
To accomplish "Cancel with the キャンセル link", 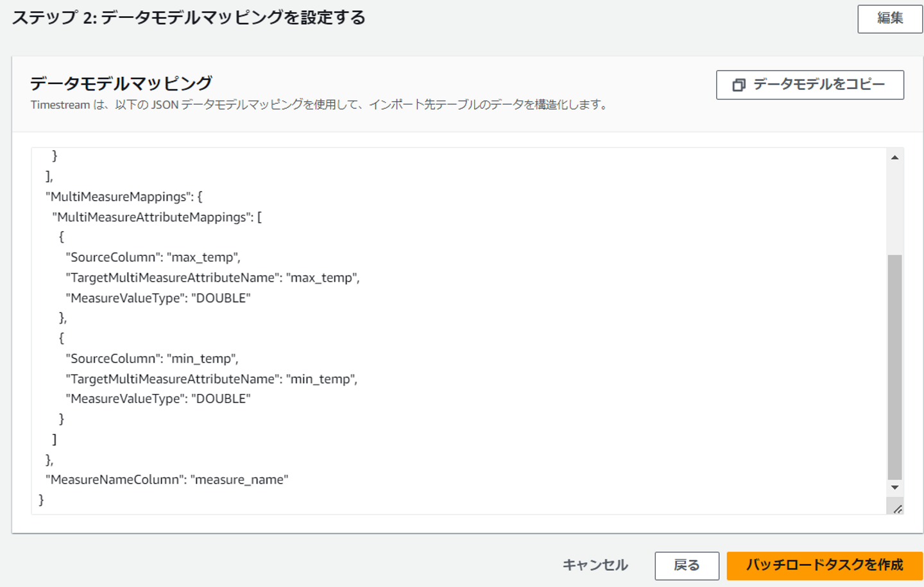I will click(x=595, y=565).
